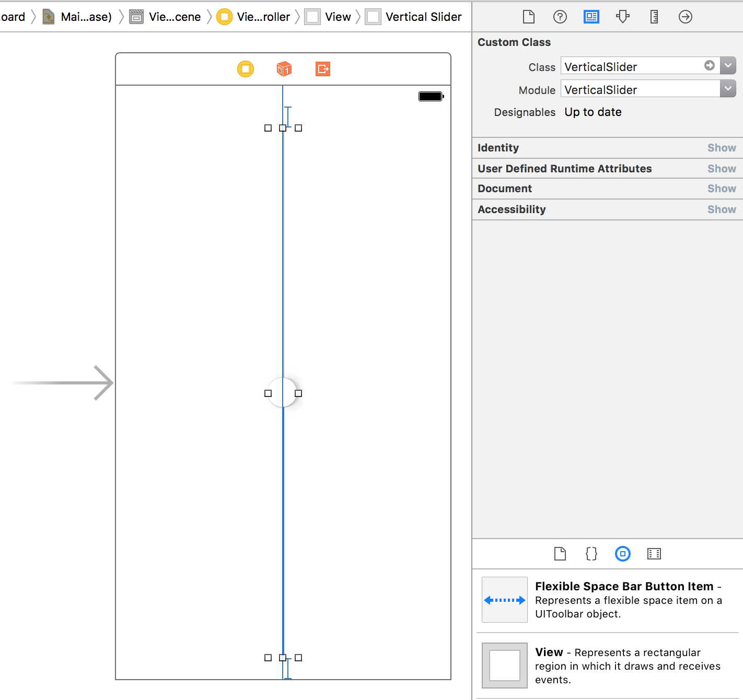Show the Identity section
Screen dimensions: 743x700
tap(721, 148)
